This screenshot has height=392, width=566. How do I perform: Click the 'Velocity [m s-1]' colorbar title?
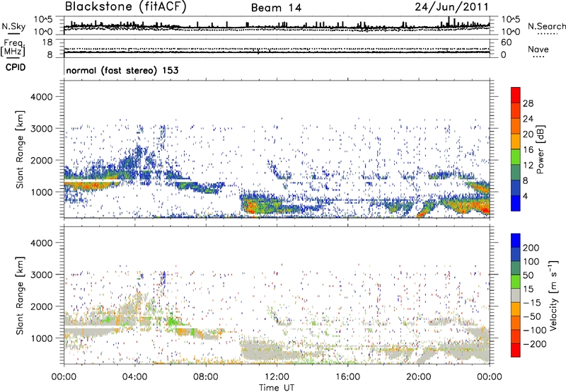coord(553,295)
